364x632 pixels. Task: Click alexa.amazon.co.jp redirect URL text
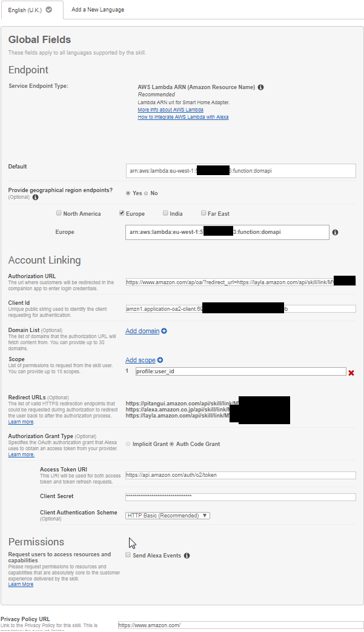coord(177,410)
